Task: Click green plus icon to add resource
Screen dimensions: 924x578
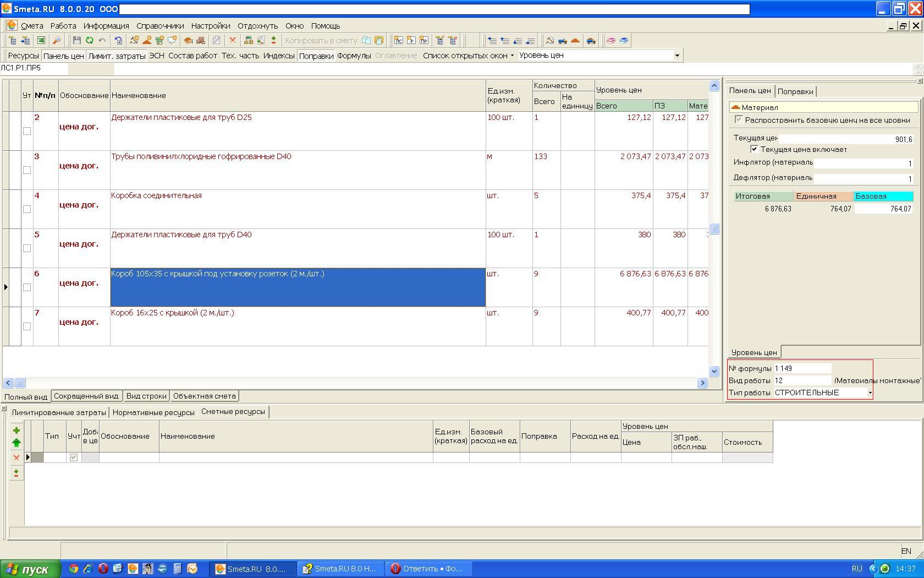Action: click(x=16, y=430)
